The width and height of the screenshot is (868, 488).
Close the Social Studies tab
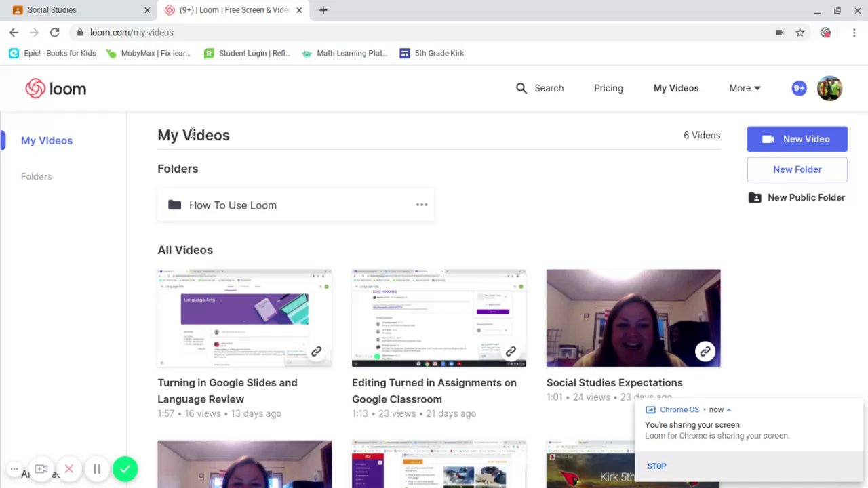(147, 10)
